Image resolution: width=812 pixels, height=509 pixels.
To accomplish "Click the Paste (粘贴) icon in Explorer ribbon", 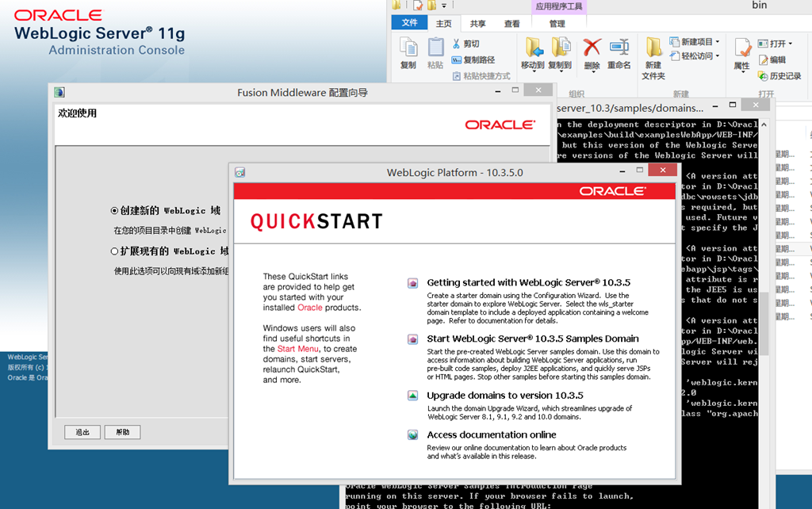I will (x=435, y=48).
